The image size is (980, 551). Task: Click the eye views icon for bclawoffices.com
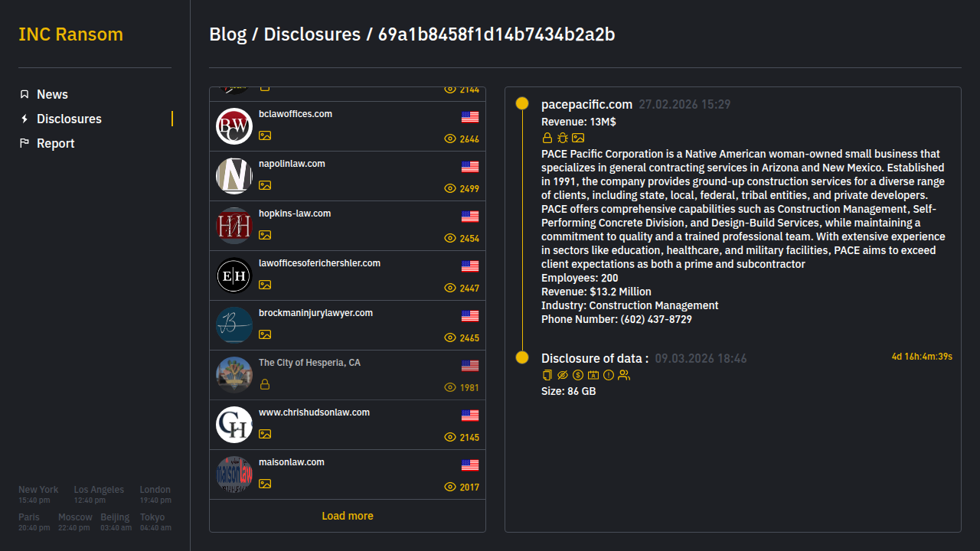point(450,139)
